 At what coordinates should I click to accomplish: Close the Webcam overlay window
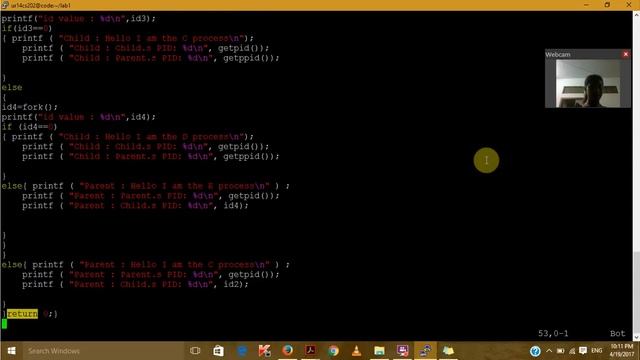626,54
